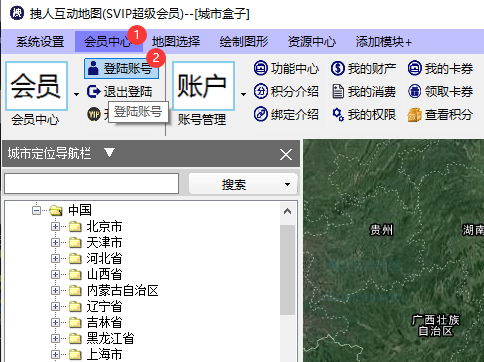484x362 pixels.
Task: Open dropdown arrow beside 账户 button
Action: [243, 94]
